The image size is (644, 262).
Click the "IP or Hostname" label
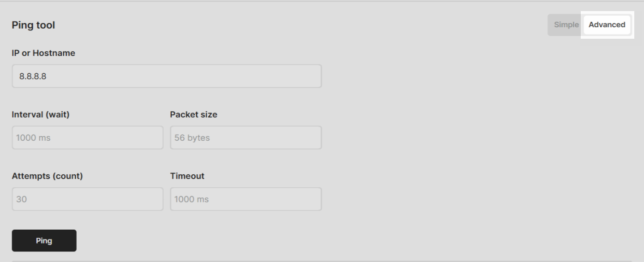tap(43, 53)
